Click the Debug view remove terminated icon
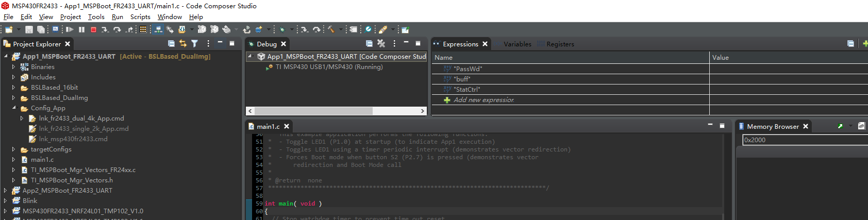This screenshot has width=868, height=220. pos(381,44)
